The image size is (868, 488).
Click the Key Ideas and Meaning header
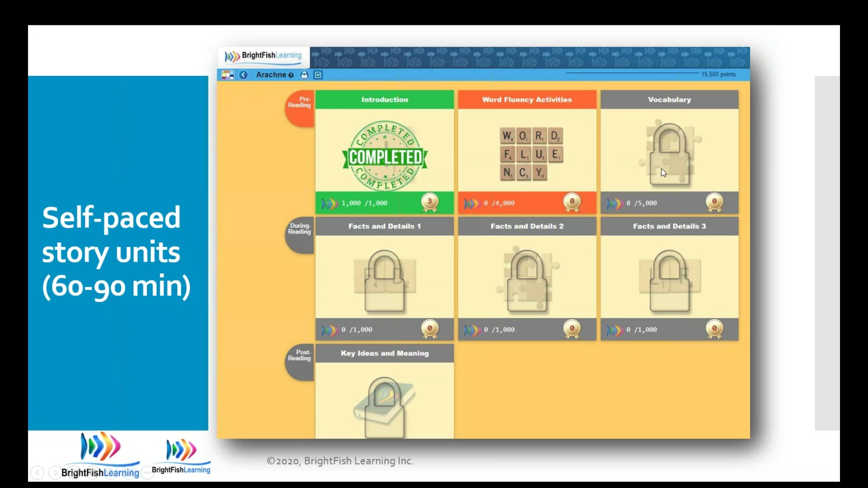click(x=385, y=353)
